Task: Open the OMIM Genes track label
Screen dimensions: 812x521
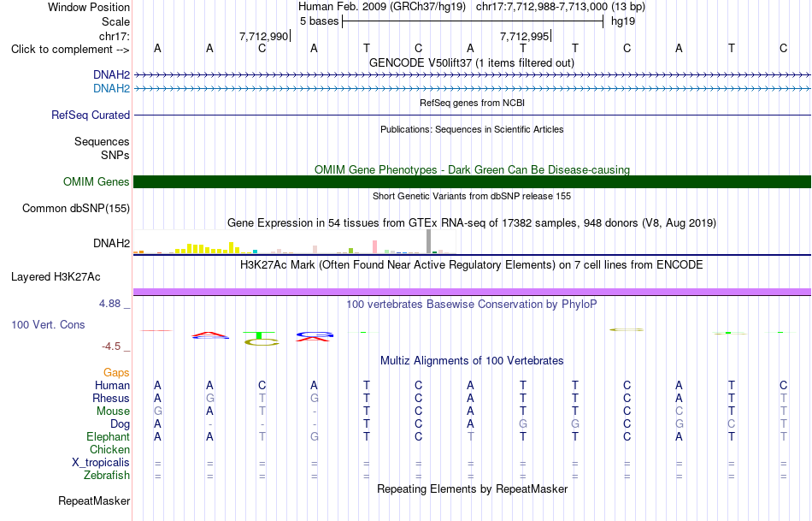Action: [x=97, y=182]
